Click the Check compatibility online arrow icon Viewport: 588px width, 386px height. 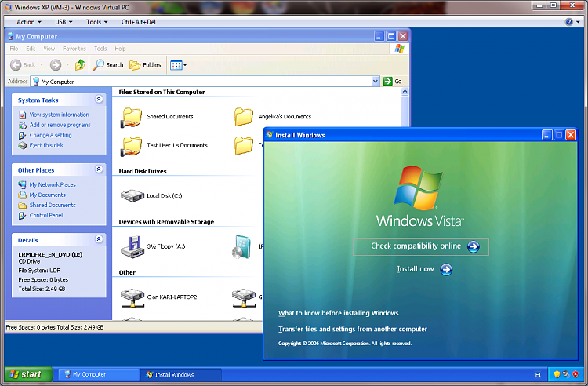pyautogui.click(x=474, y=246)
